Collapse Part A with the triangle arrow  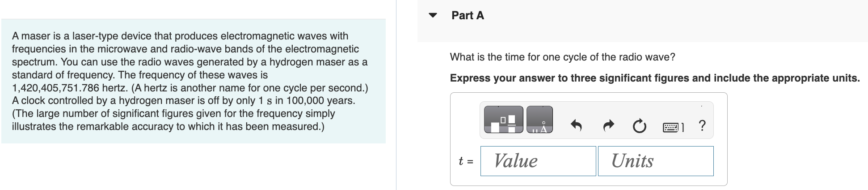click(x=432, y=15)
